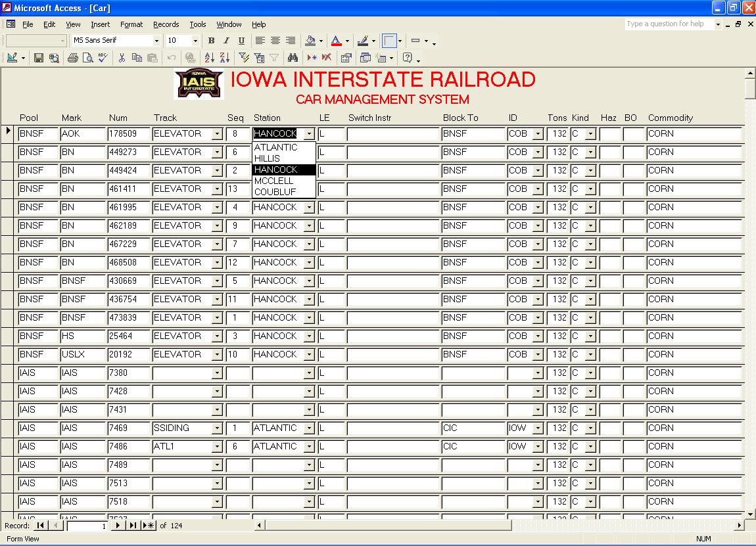The height and width of the screenshot is (546, 756).
Task: Click the Print icon
Action: pyautogui.click(x=73, y=58)
